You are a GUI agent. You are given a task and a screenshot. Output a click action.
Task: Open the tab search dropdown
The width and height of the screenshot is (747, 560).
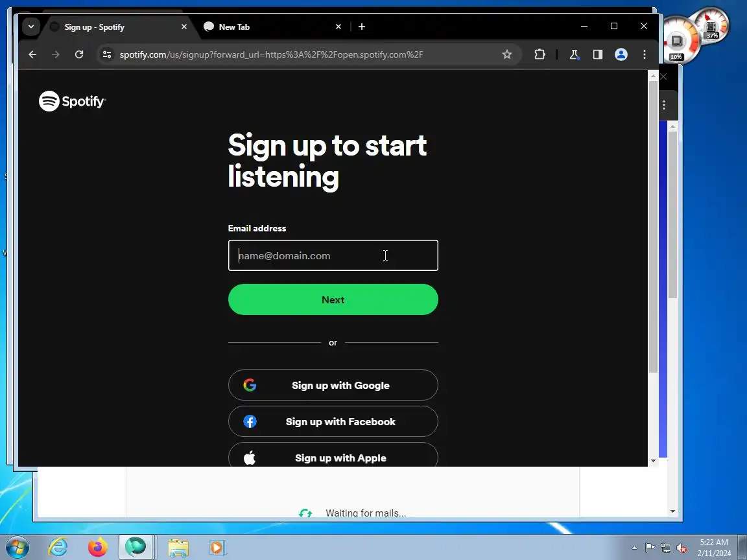coord(31,27)
